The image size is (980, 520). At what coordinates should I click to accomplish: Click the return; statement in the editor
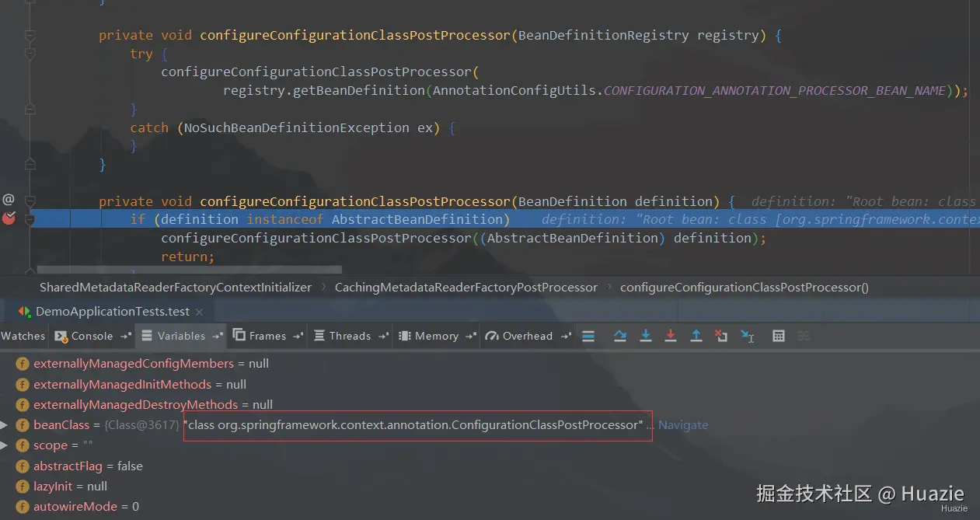click(x=187, y=257)
